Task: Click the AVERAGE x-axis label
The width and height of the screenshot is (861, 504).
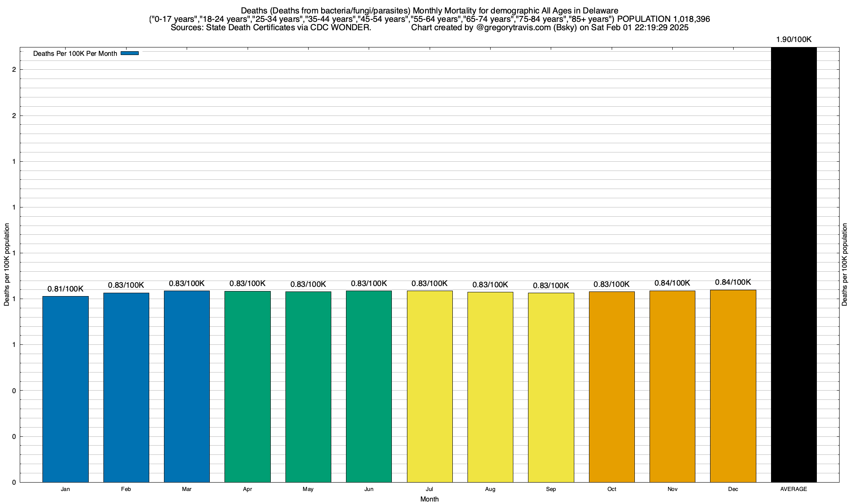Action: pos(794,489)
